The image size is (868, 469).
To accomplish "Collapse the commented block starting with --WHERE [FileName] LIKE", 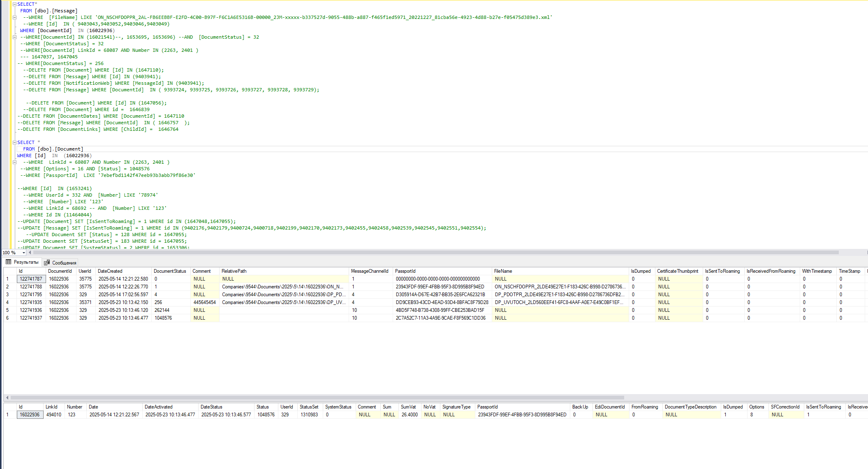I will 14,17.
